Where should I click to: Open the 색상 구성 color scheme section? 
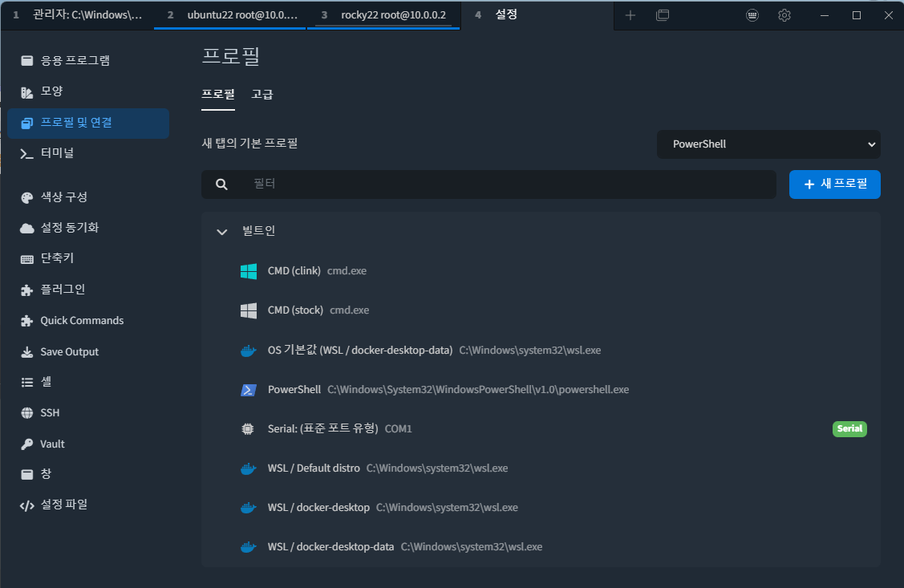coord(87,197)
